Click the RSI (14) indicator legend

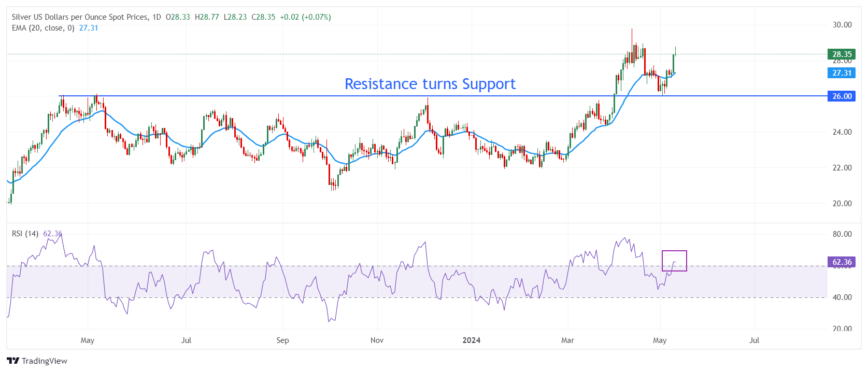tap(25, 234)
